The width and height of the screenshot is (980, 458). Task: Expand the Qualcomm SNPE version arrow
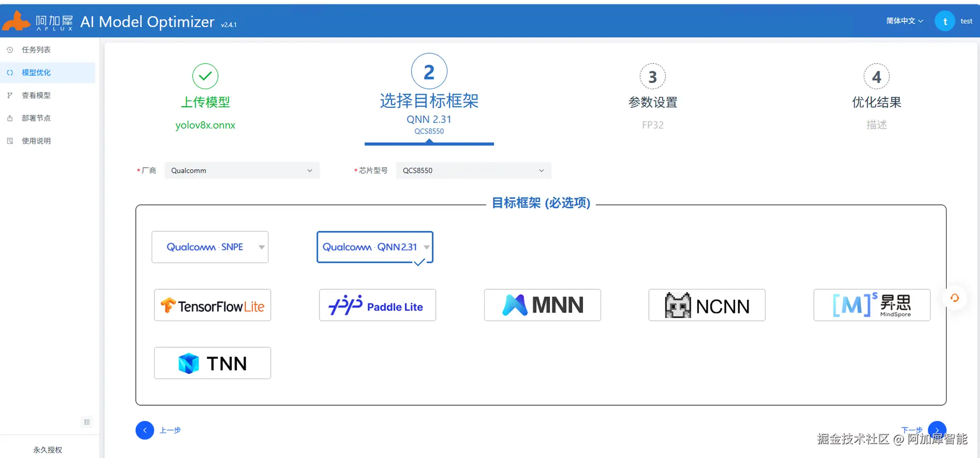[262, 247]
